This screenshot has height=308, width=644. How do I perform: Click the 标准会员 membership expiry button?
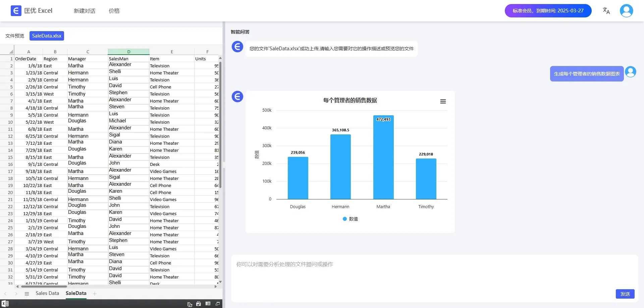click(x=548, y=11)
